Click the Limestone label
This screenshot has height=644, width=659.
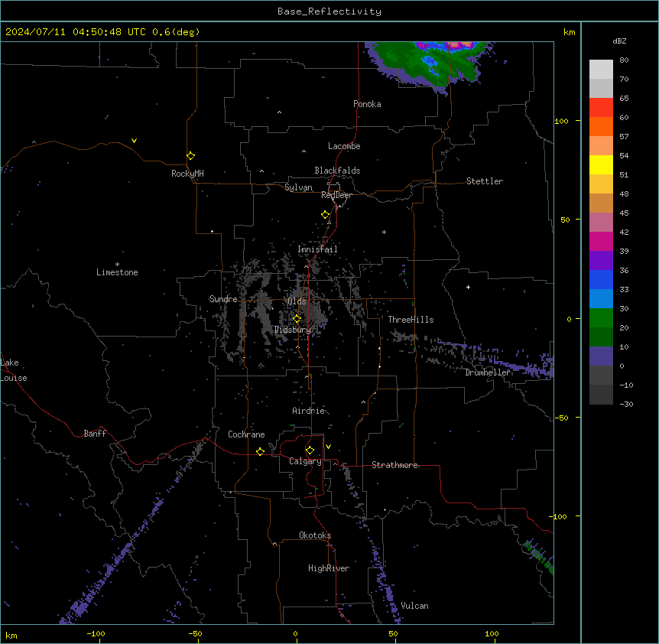(x=117, y=272)
